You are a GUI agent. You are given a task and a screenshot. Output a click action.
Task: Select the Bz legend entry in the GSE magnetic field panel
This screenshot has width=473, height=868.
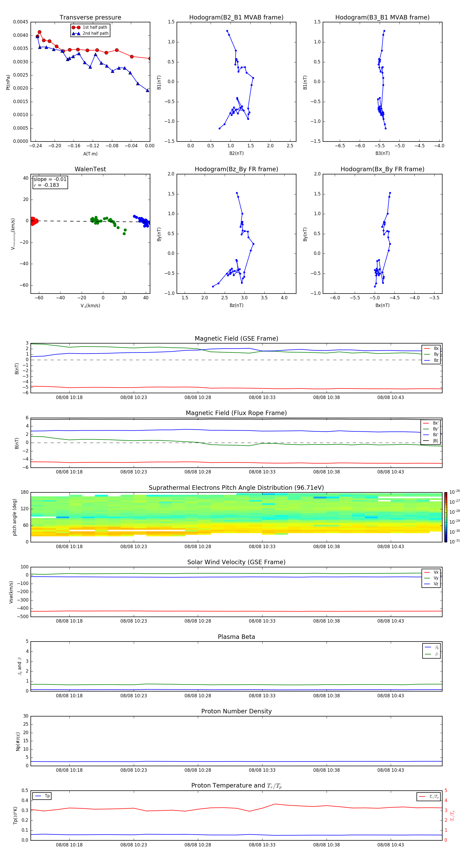(431, 360)
